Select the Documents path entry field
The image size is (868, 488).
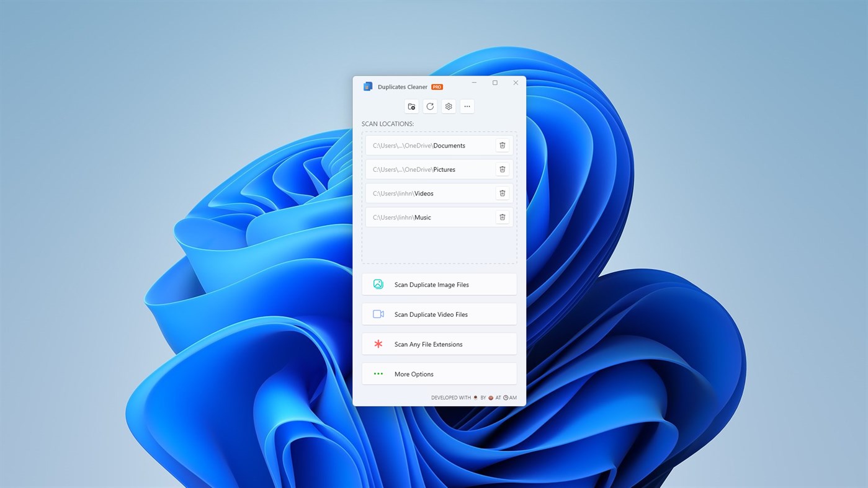428,145
